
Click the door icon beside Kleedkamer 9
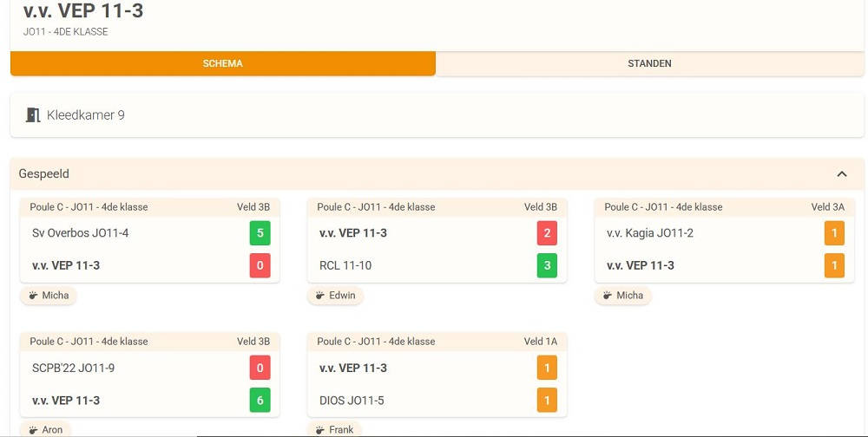coord(33,115)
